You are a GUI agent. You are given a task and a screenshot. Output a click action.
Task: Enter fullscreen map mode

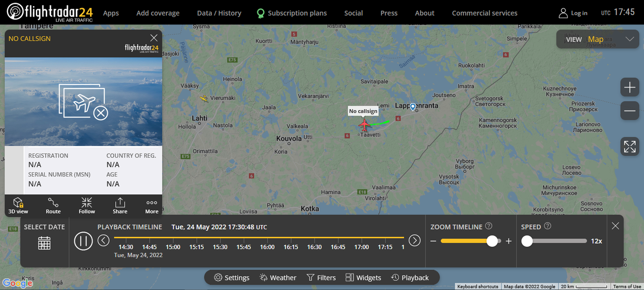[630, 146]
